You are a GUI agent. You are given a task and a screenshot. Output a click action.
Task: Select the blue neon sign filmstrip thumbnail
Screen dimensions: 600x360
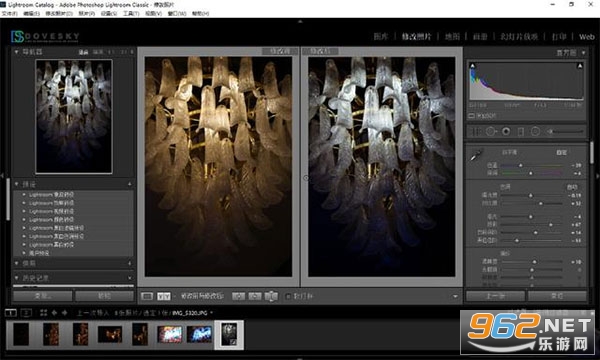pyautogui.click(x=199, y=334)
